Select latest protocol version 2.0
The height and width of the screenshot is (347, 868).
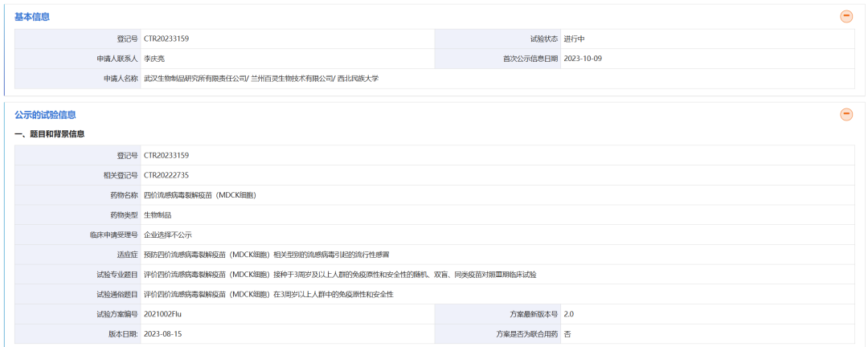(568, 314)
